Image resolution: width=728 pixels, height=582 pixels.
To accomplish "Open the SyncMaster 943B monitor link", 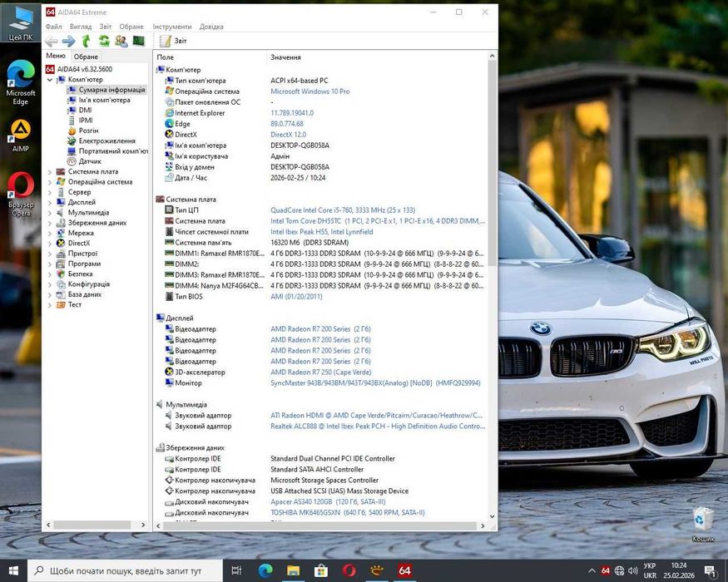I will click(375, 383).
